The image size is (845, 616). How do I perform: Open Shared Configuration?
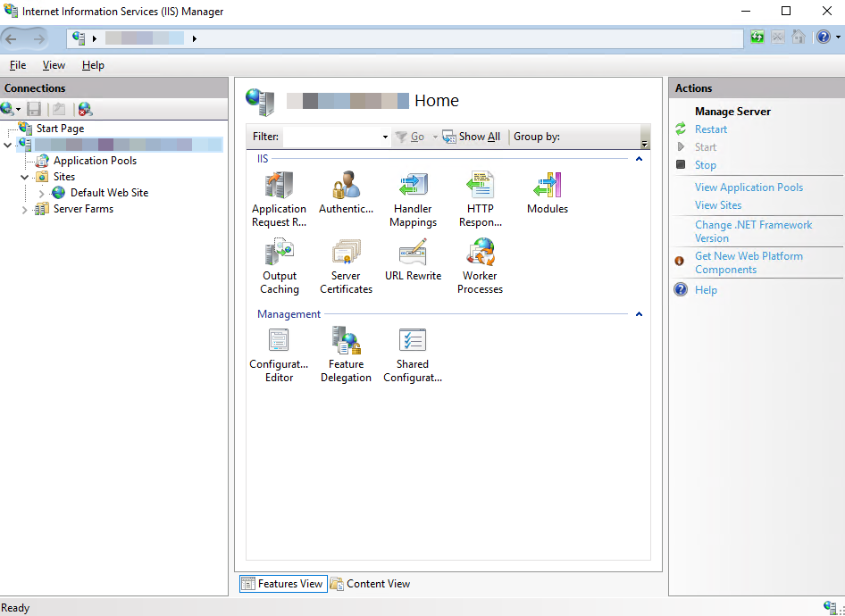click(413, 354)
